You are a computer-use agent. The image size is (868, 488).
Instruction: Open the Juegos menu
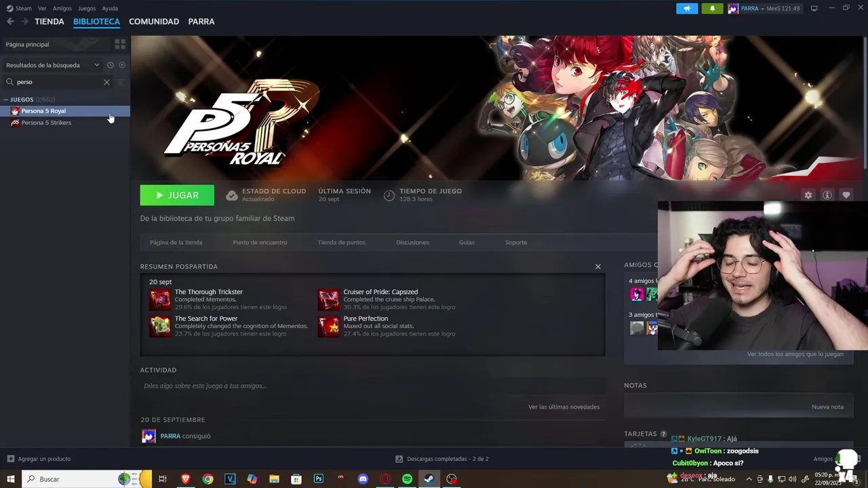coord(87,8)
